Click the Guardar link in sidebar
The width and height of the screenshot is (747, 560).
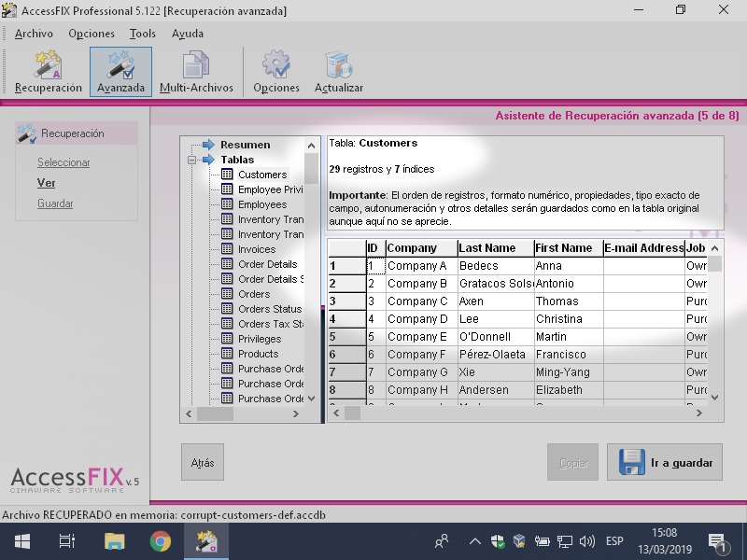pyautogui.click(x=55, y=203)
